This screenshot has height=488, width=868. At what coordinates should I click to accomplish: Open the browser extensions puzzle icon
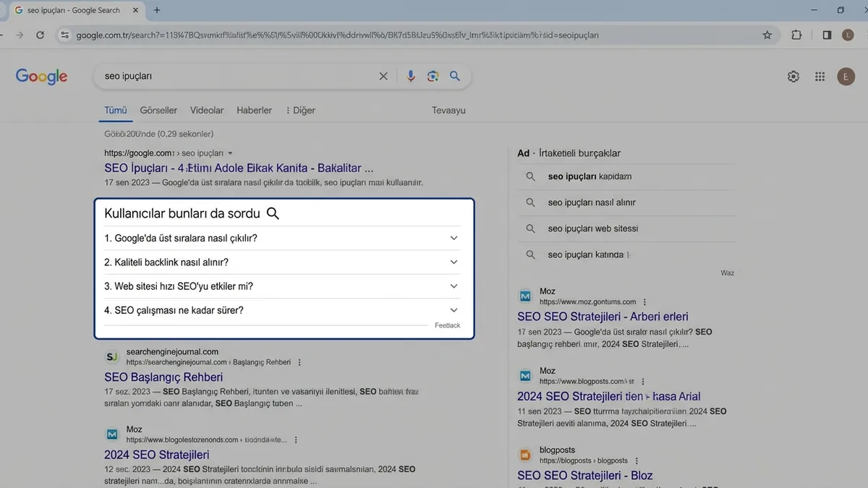pos(796,35)
